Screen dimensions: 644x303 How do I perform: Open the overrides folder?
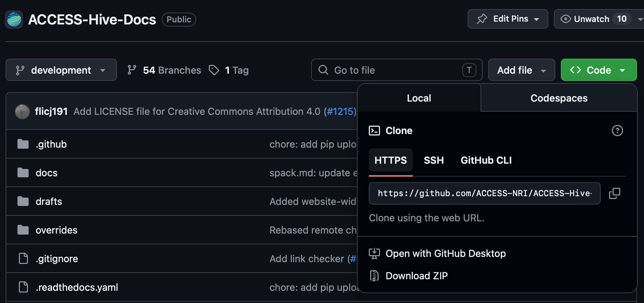click(x=57, y=230)
